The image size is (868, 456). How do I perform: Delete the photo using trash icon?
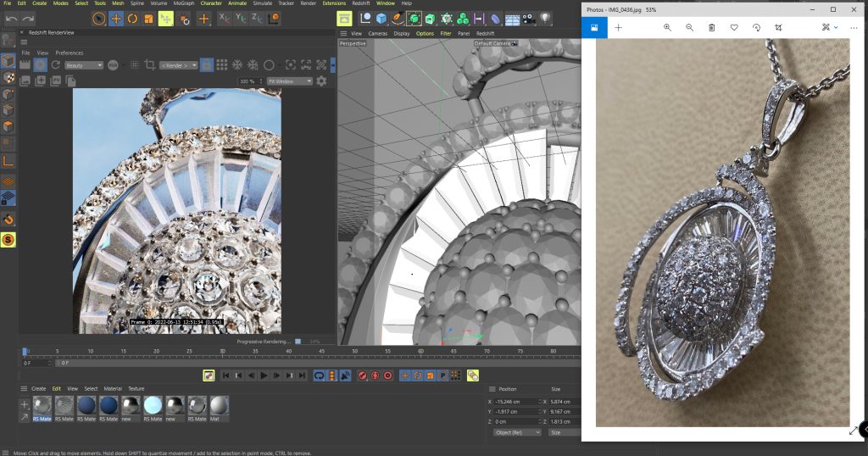(x=712, y=28)
